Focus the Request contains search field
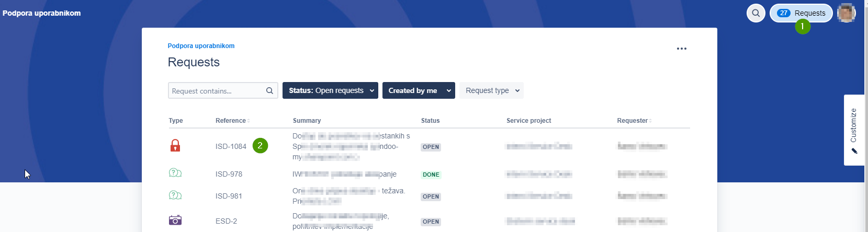Screen dimensions: 868x232 click(x=217, y=90)
